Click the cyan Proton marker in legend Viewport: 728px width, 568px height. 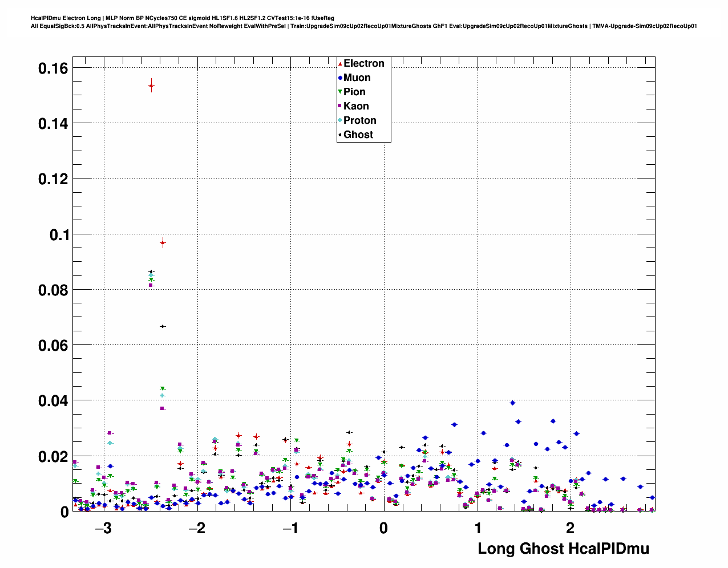(340, 120)
